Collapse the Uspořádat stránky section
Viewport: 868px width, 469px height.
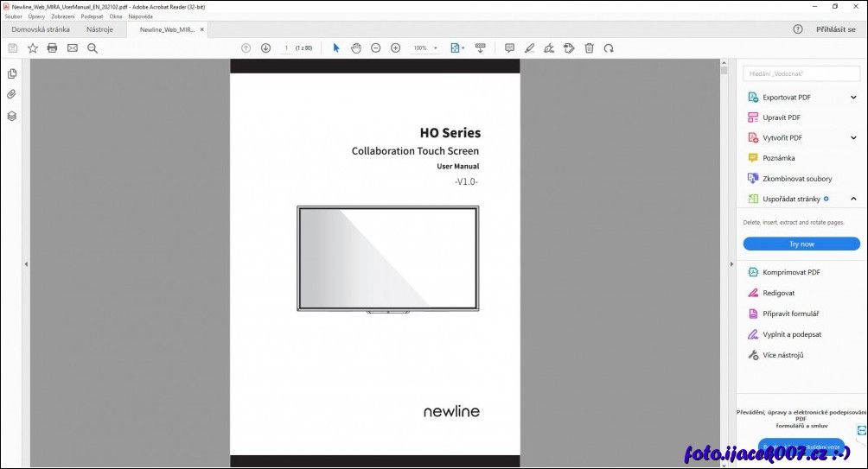click(x=853, y=199)
